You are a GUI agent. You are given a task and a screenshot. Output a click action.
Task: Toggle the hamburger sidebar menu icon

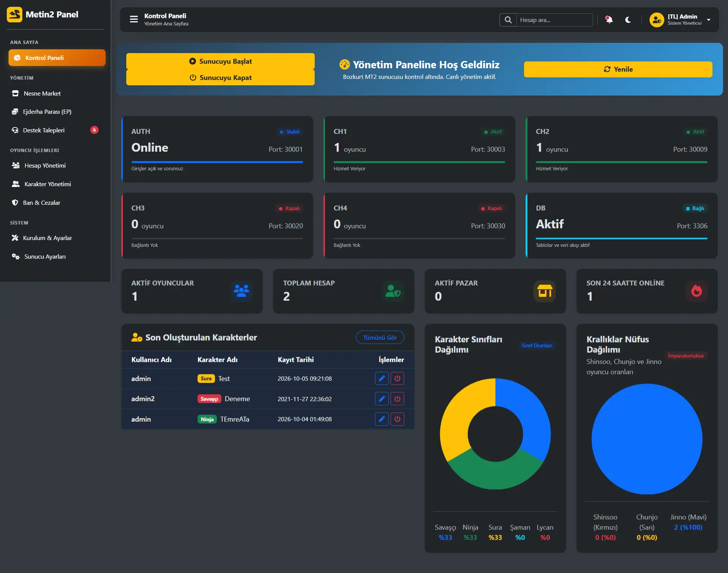[x=133, y=19]
